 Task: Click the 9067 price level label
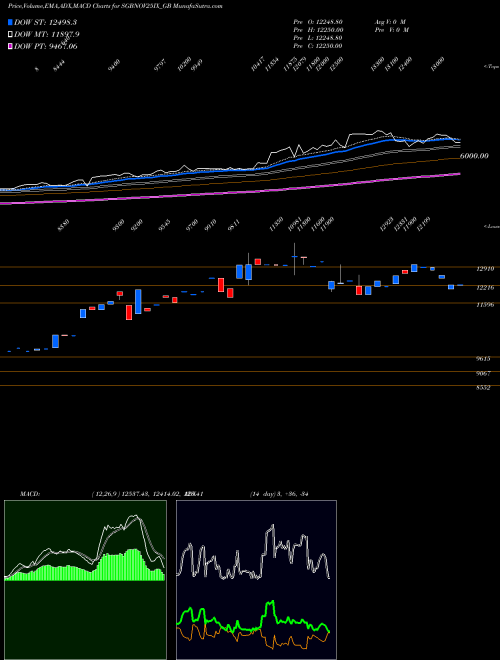pyautogui.click(x=483, y=373)
